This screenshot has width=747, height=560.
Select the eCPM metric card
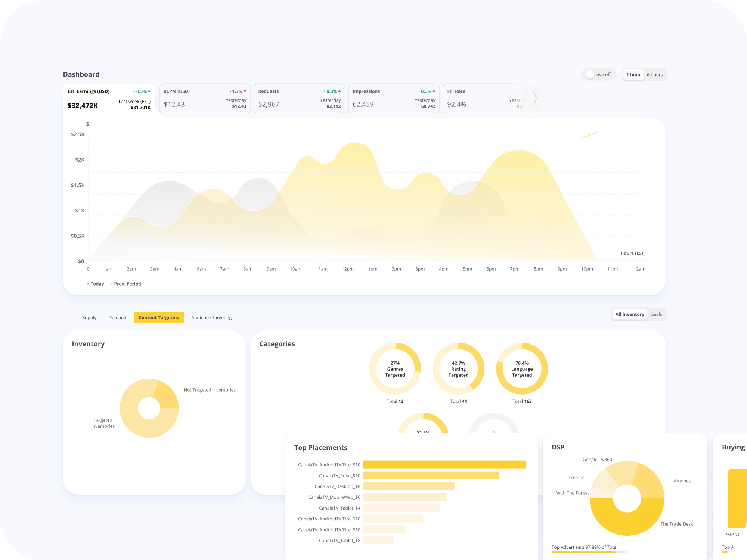(x=205, y=99)
